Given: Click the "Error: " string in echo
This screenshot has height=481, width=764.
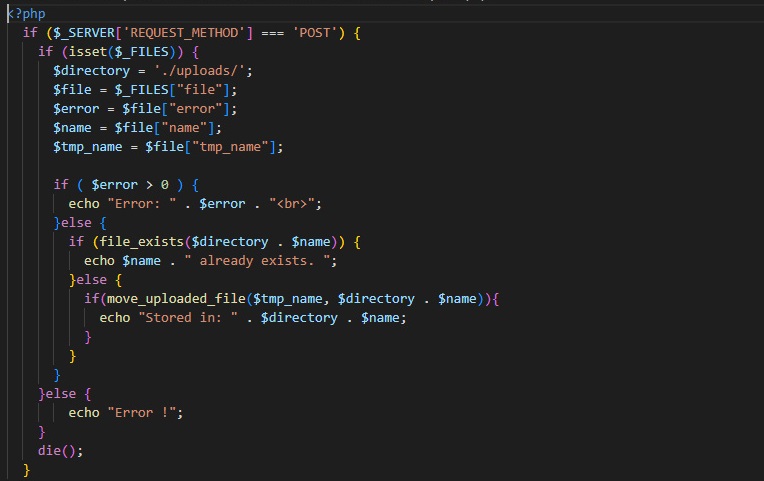Looking at the screenshot, I should pyautogui.click(x=141, y=204).
